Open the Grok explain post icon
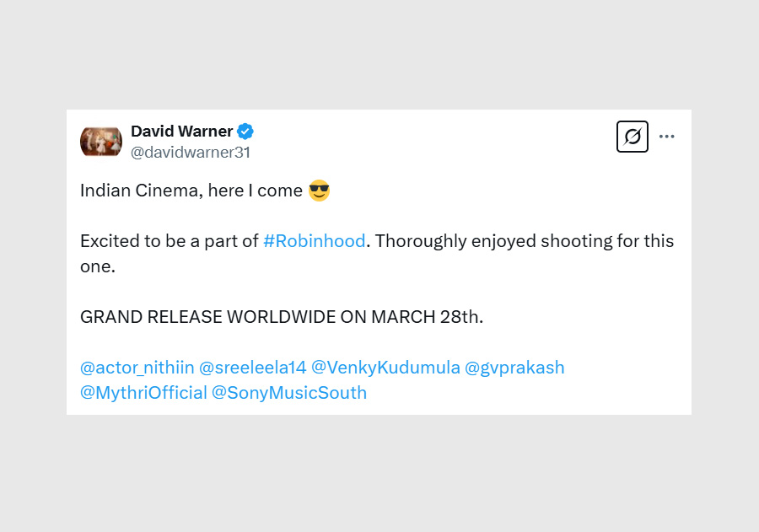This screenshot has height=532, width=759. pyautogui.click(x=632, y=137)
